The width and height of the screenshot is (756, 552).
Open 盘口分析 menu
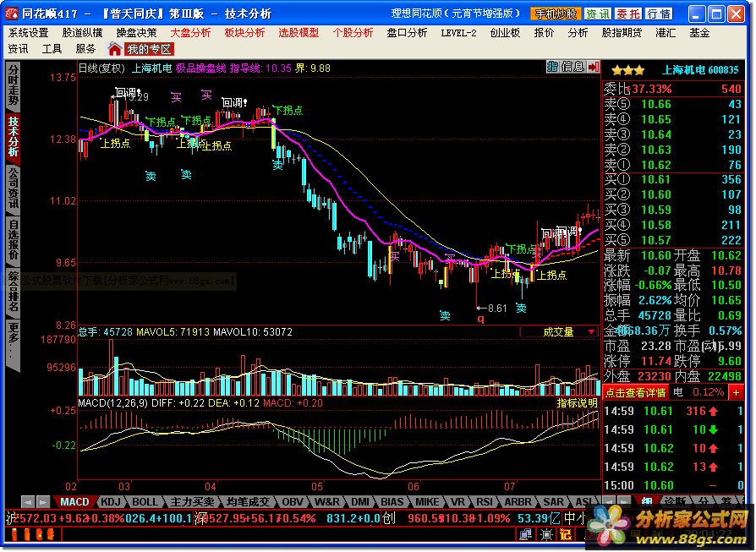[407, 33]
